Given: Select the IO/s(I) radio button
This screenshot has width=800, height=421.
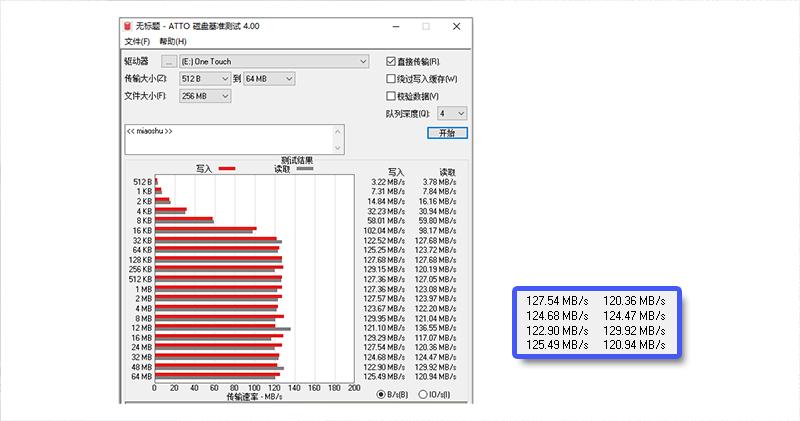Looking at the screenshot, I should point(422,394).
